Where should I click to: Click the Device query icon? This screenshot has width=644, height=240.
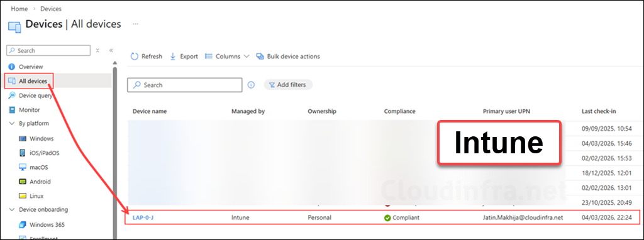point(11,95)
